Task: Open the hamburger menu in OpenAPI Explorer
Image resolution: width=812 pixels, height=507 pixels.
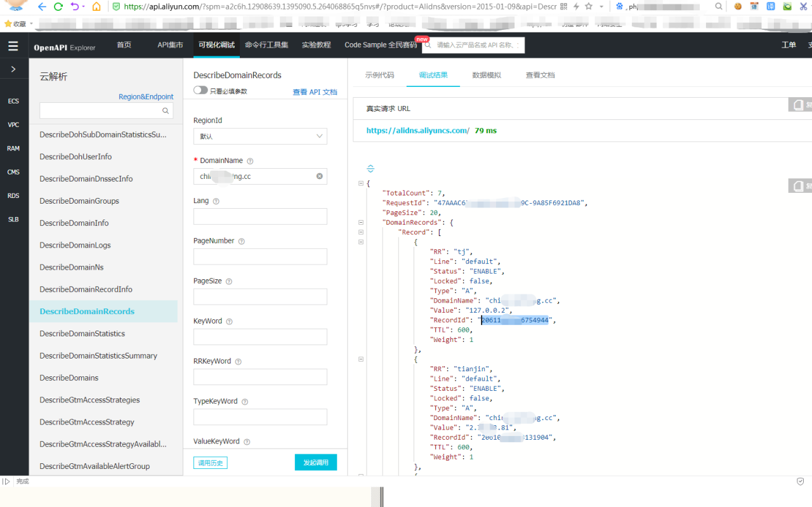Action: click(x=13, y=46)
